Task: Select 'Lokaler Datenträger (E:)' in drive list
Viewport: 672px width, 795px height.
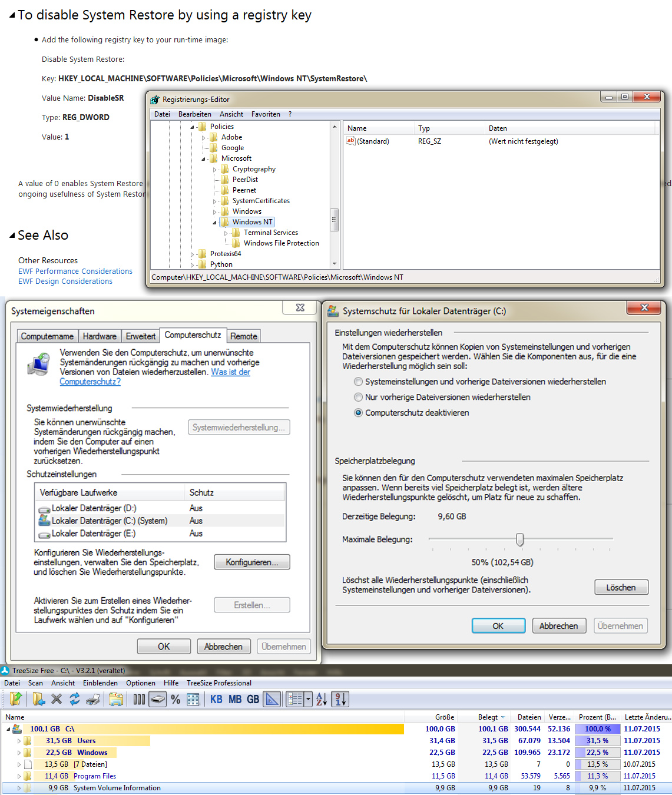Action: 161,534
